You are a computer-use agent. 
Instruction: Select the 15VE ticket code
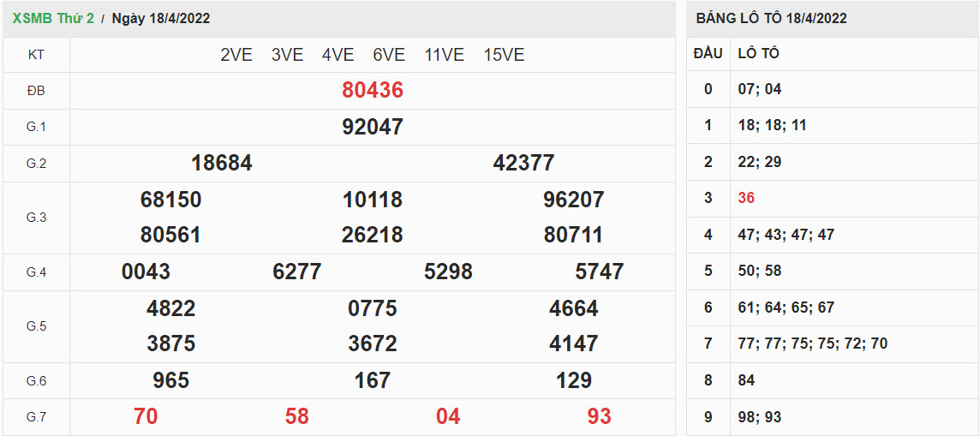click(x=504, y=55)
